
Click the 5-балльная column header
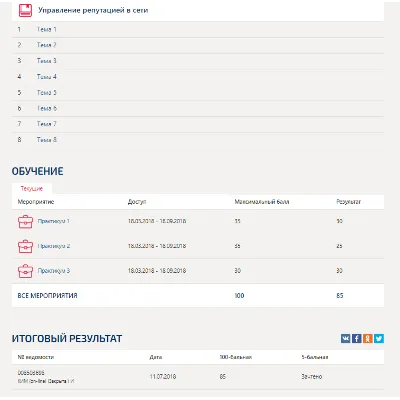click(315, 357)
